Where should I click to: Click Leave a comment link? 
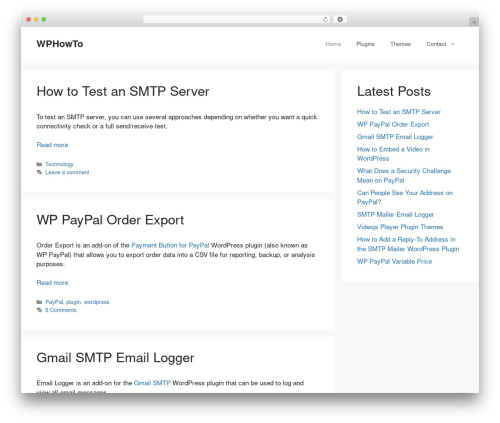67,172
